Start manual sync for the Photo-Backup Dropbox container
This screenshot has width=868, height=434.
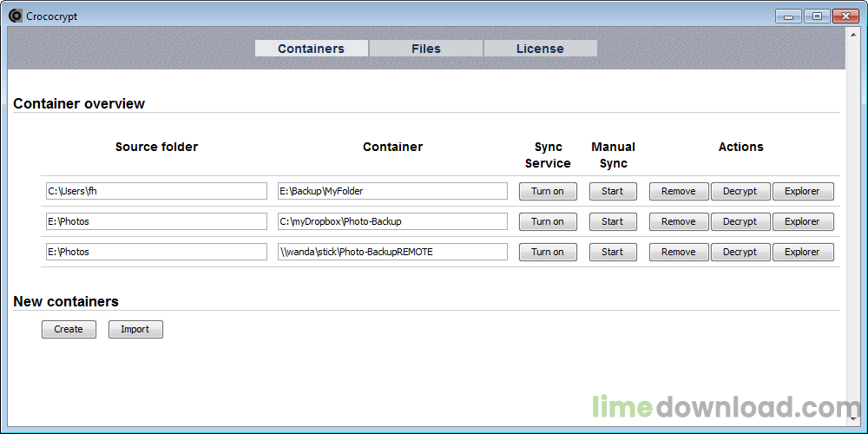point(613,221)
